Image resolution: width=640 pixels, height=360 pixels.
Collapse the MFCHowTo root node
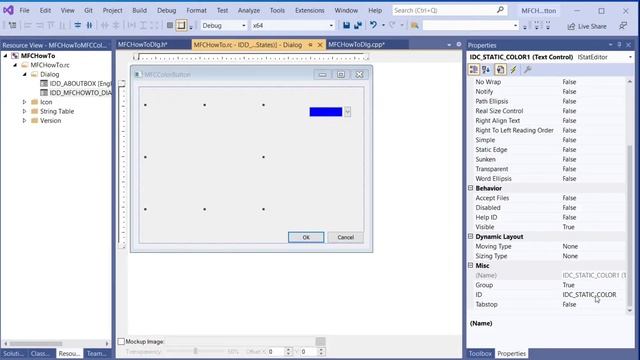pos(6,56)
